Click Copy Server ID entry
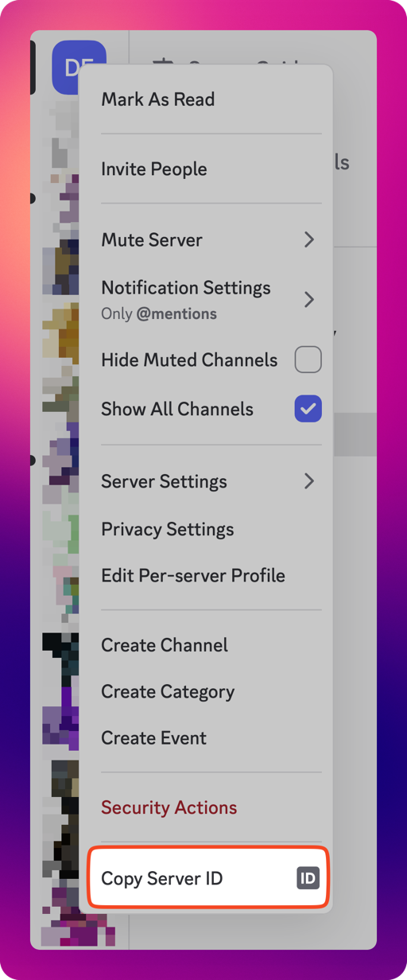Image resolution: width=407 pixels, height=980 pixels. coord(208,878)
